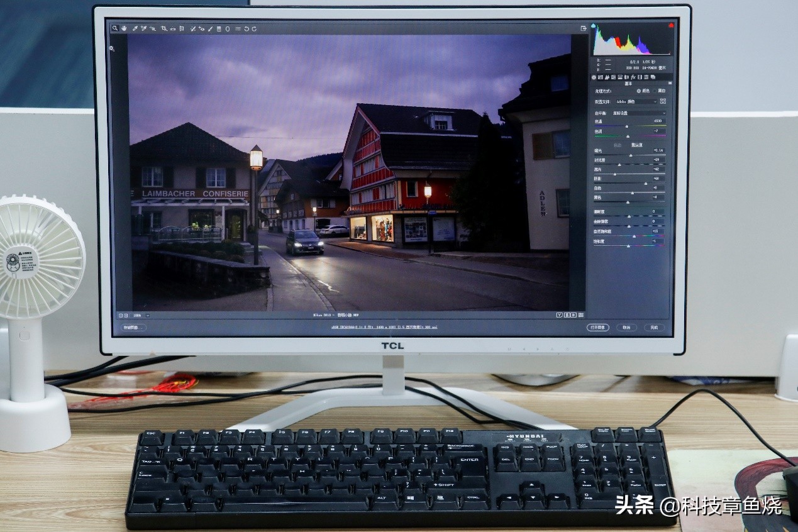
Task: Select the 颜色 (Color) treatment radio
Action: tap(639, 91)
